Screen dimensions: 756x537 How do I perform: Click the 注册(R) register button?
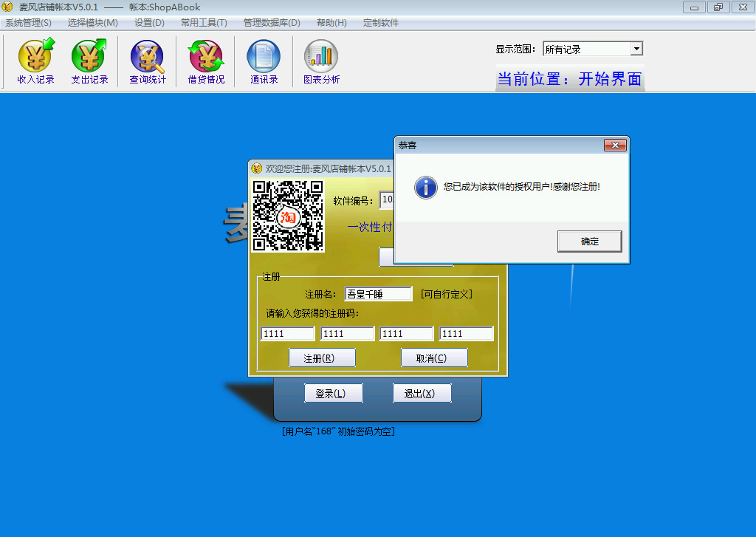tap(322, 358)
